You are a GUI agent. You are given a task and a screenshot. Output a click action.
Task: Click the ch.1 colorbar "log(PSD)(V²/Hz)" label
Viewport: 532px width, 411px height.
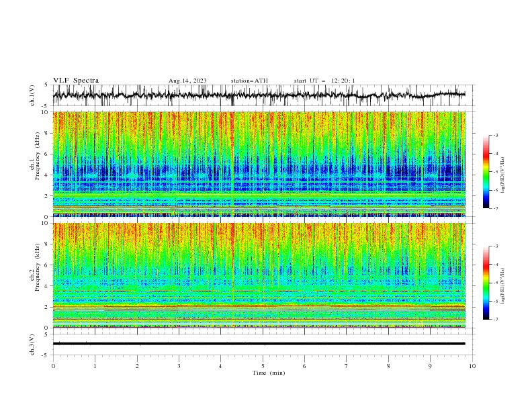tap(502, 175)
